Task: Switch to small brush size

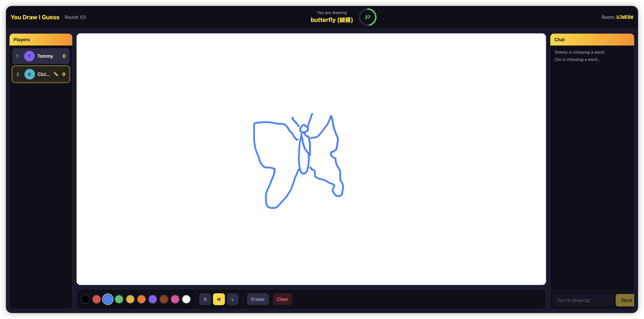Action: pyautogui.click(x=205, y=299)
